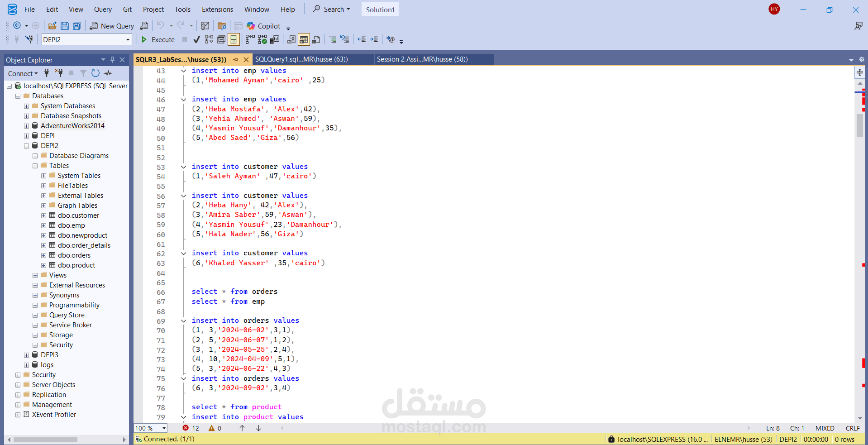Click the Undo icon in the toolbar
The image size is (868, 445).
(x=161, y=25)
